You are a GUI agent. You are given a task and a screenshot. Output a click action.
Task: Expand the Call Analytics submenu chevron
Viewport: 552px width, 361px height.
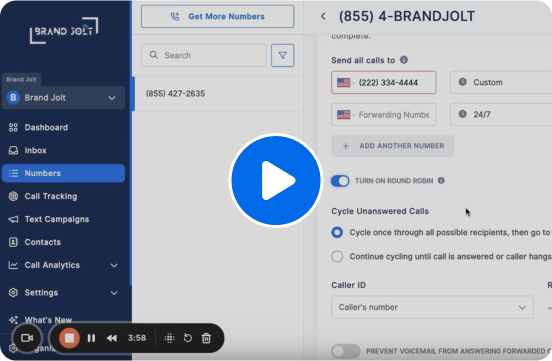(114, 265)
